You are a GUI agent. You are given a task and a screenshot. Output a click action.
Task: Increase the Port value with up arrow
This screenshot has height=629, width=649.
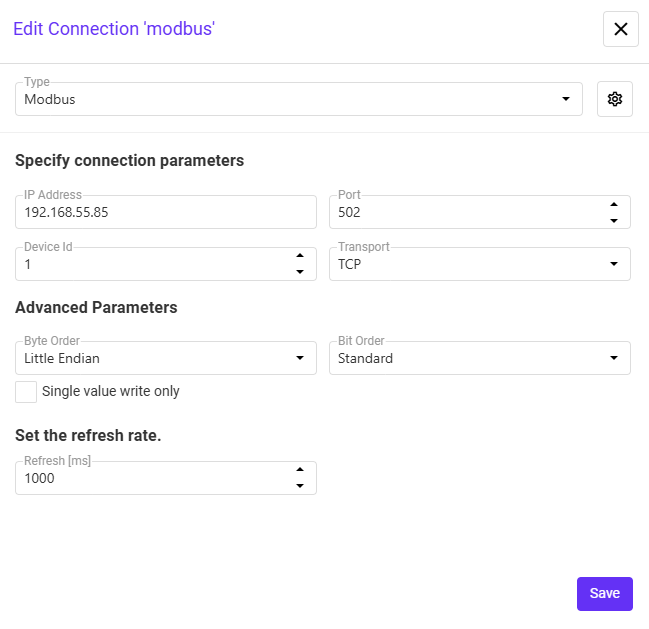pos(614,204)
